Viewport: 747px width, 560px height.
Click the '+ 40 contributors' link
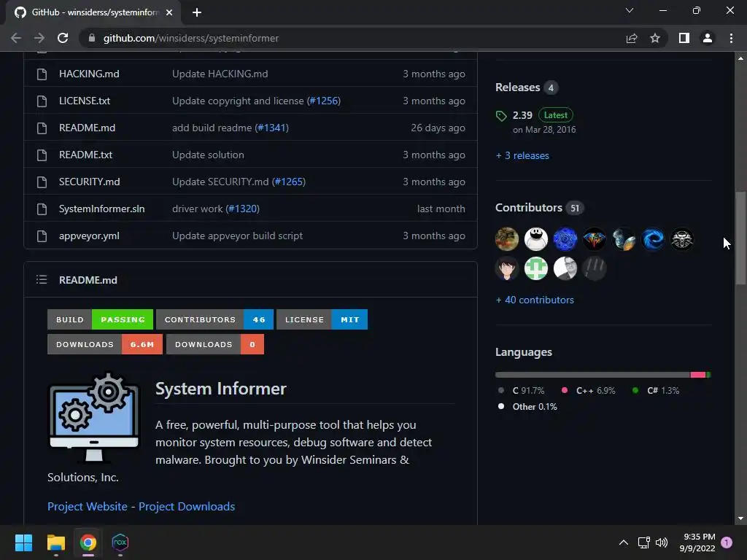tap(535, 300)
